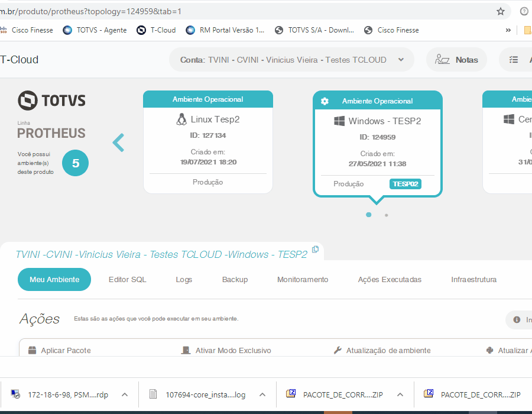Select the second carousel page dot
Image resolution: width=532 pixels, height=414 pixels.
(x=387, y=215)
